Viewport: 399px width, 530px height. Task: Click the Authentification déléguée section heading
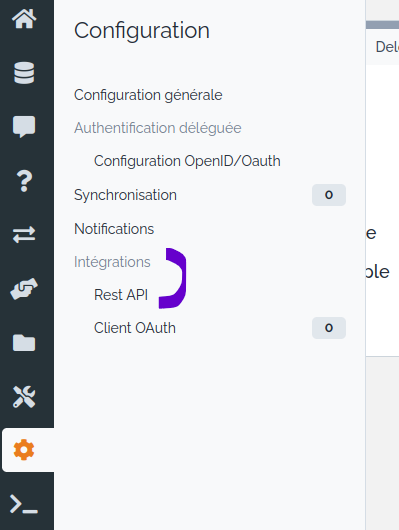pyautogui.click(x=158, y=128)
